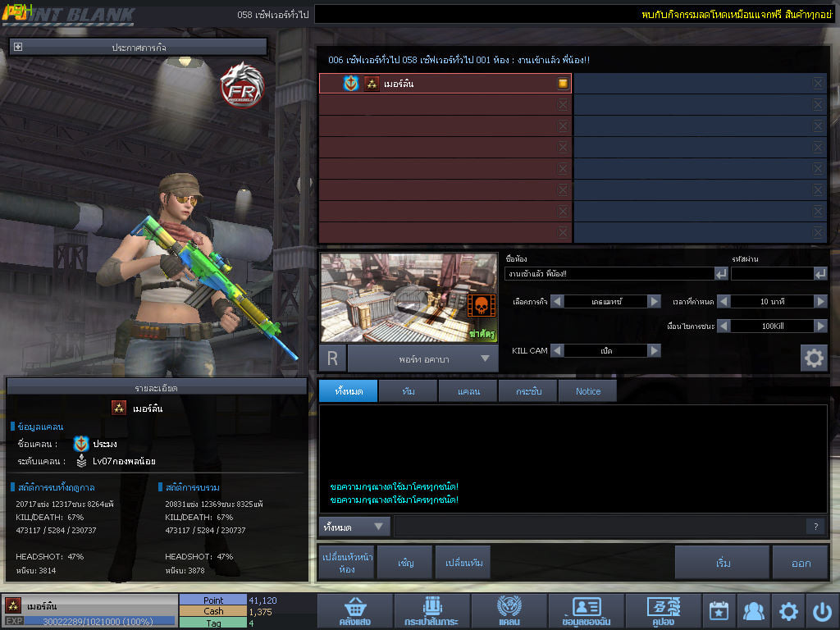Viewport: 840px width, 630px height.
Task: Lower win condition with left arrow beside 100Kill
Action: click(x=724, y=326)
